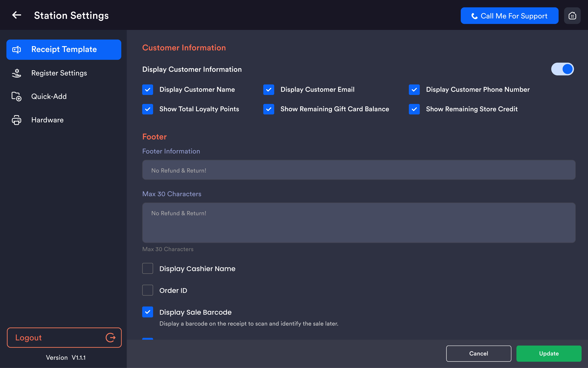This screenshot has width=588, height=368.
Task: Click the Logout exit arrow icon
Action: (x=111, y=338)
